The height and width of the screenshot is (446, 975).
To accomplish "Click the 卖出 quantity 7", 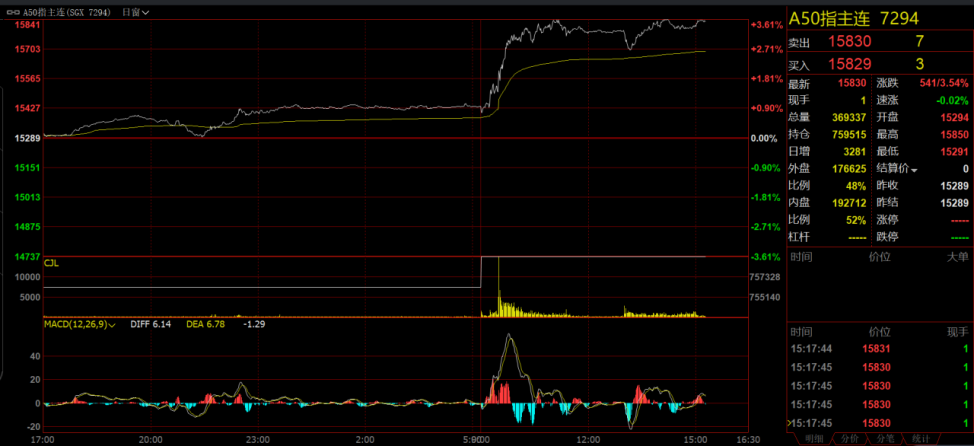I will click(920, 42).
